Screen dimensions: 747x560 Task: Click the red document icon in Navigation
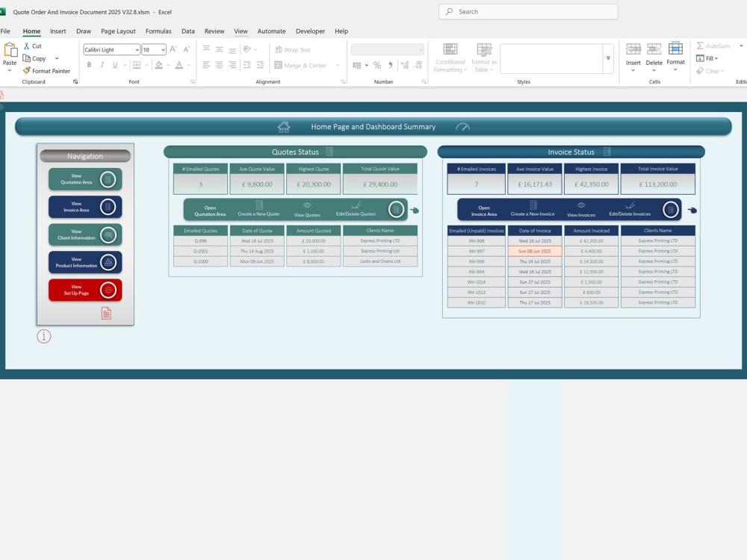(x=106, y=313)
